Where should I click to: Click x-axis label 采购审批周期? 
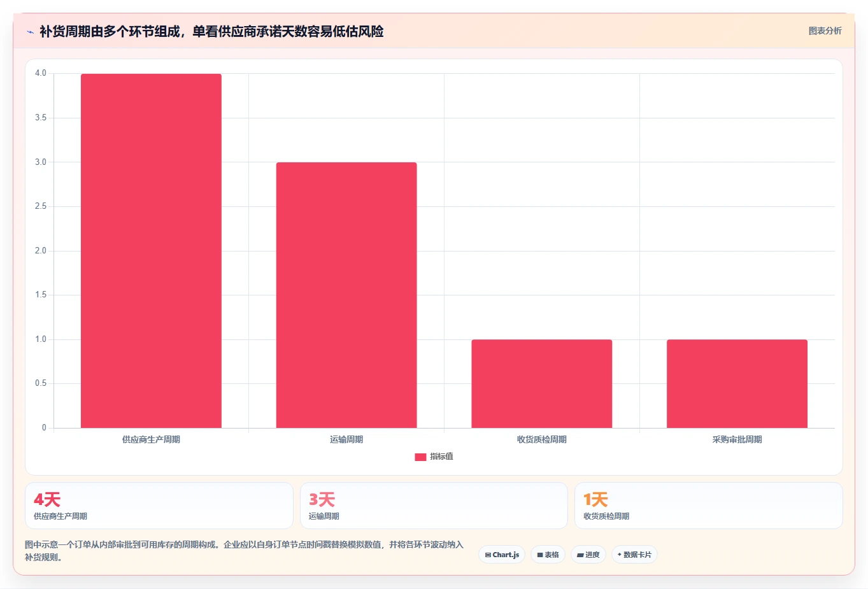737,439
